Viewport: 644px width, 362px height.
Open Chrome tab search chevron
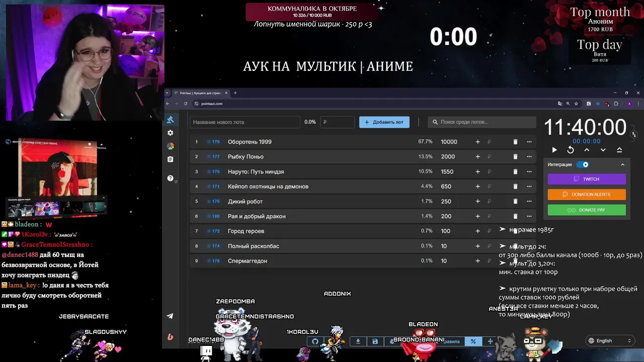(x=168, y=93)
